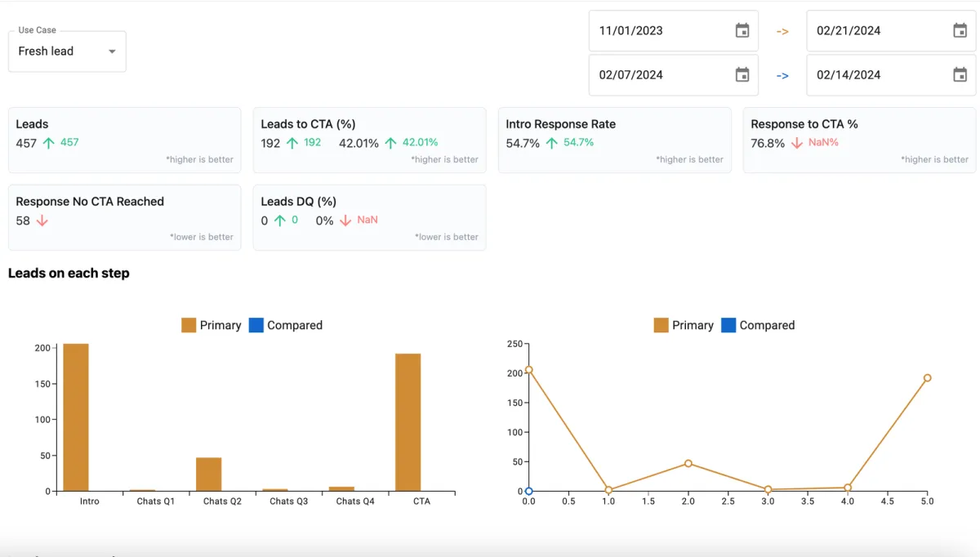Expand the Use Case dropdown arrow
Screen dimensions: 980x557
click(112, 51)
